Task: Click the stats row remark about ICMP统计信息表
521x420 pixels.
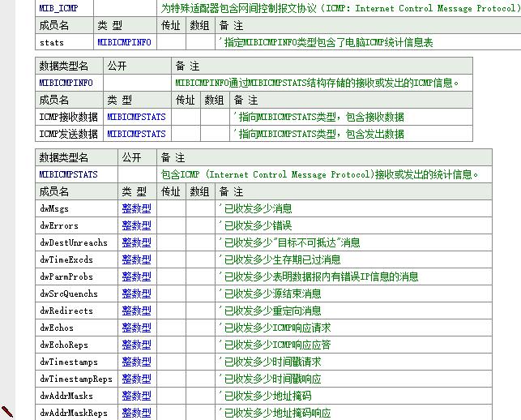Action: [326, 42]
